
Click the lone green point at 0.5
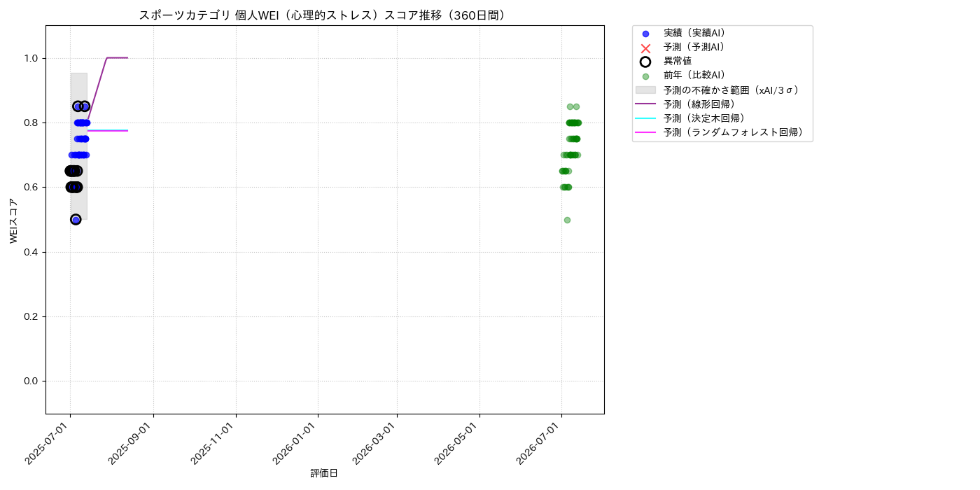[x=567, y=220]
